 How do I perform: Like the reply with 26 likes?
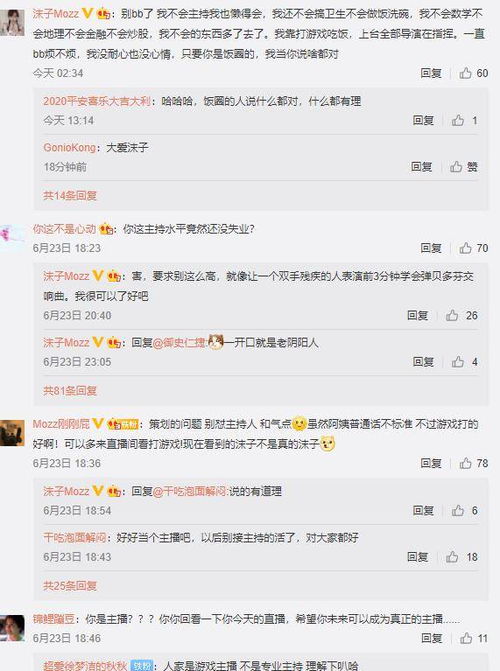(x=461, y=315)
